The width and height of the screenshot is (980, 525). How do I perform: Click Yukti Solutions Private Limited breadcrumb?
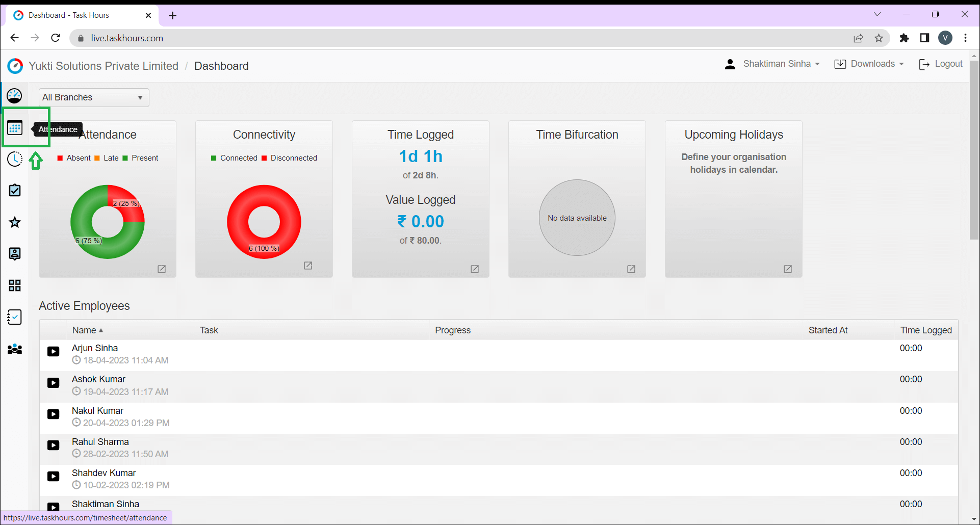click(104, 66)
